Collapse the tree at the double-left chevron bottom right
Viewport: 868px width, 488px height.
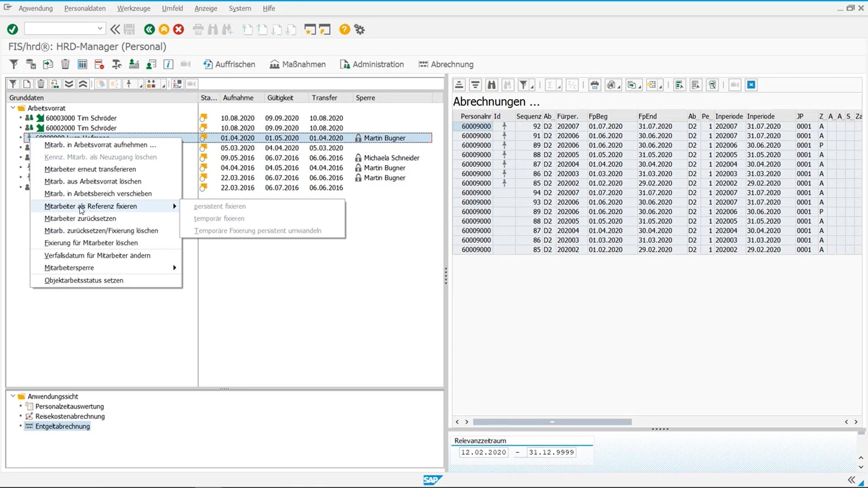(851, 480)
